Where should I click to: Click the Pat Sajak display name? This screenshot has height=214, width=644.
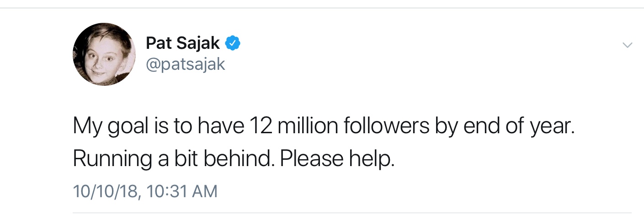tap(183, 43)
